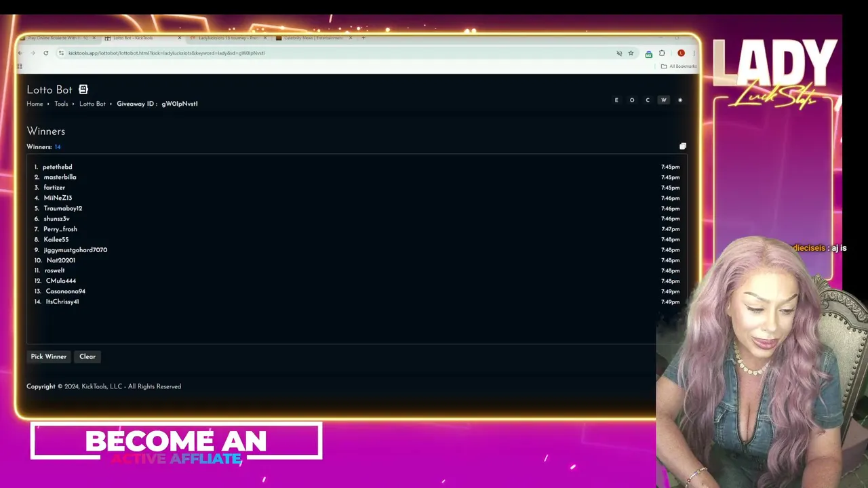Open the All Bookmarks folder

pos(679,66)
